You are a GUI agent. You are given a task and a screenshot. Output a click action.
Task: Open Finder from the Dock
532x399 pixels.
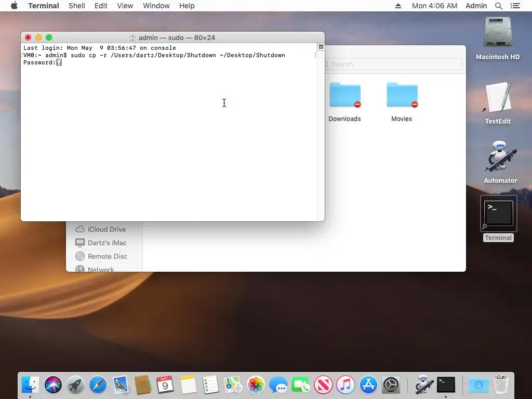pyautogui.click(x=31, y=385)
